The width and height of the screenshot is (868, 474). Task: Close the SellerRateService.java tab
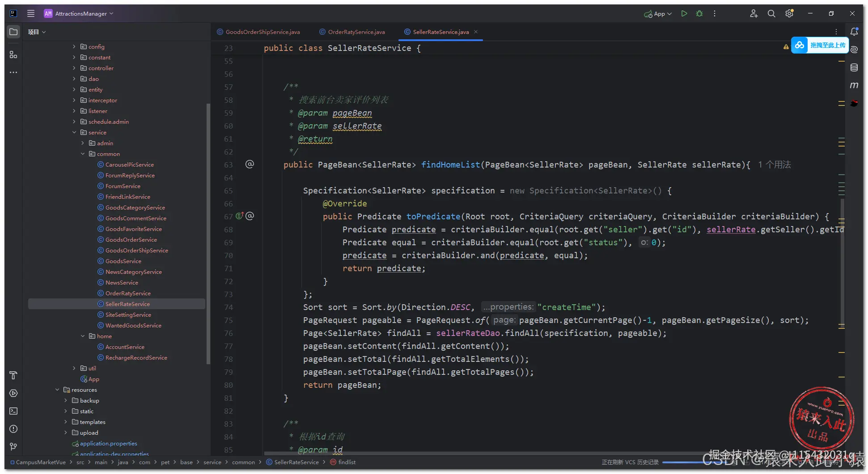[x=476, y=32]
